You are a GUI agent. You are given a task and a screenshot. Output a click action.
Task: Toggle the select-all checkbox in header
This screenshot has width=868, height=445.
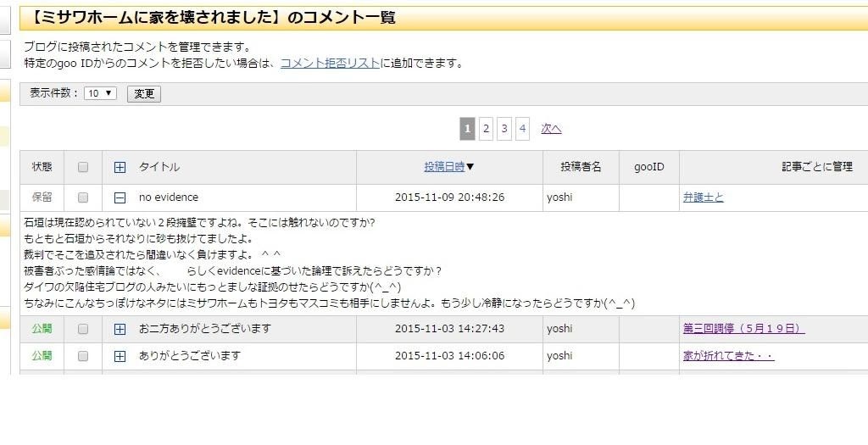tap(83, 167)
